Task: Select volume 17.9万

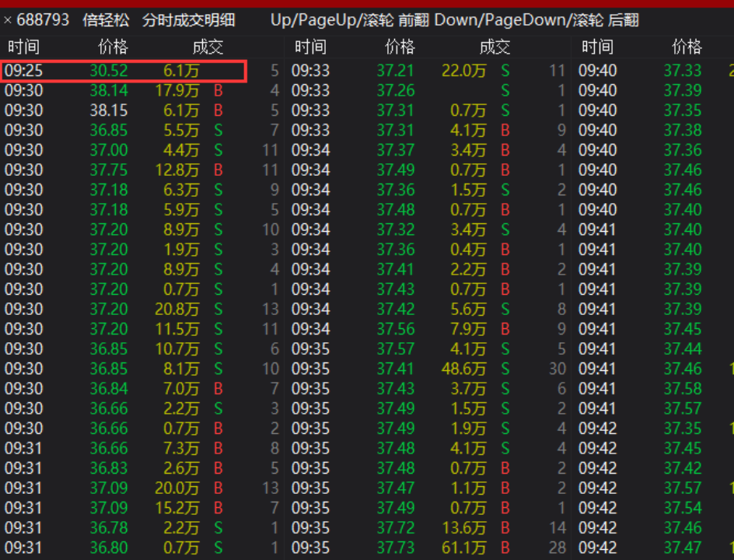Action: [177, 90]
